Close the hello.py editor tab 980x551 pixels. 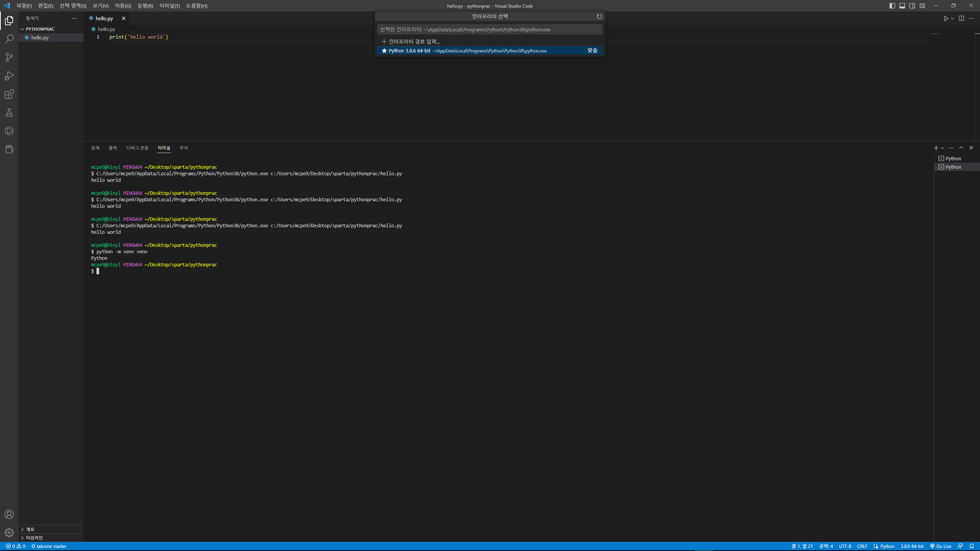click(x=124, y=18)
